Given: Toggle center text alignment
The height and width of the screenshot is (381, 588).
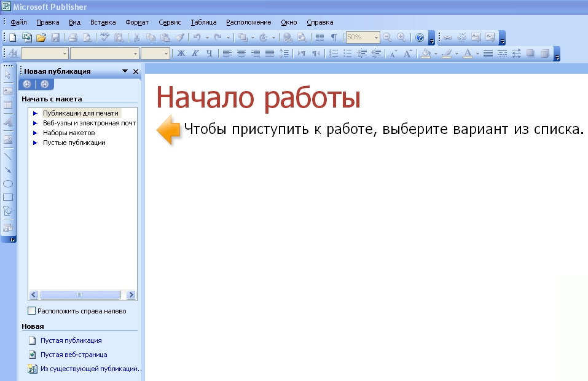Looking at the screenshot, I should click(x=241, y=53).
